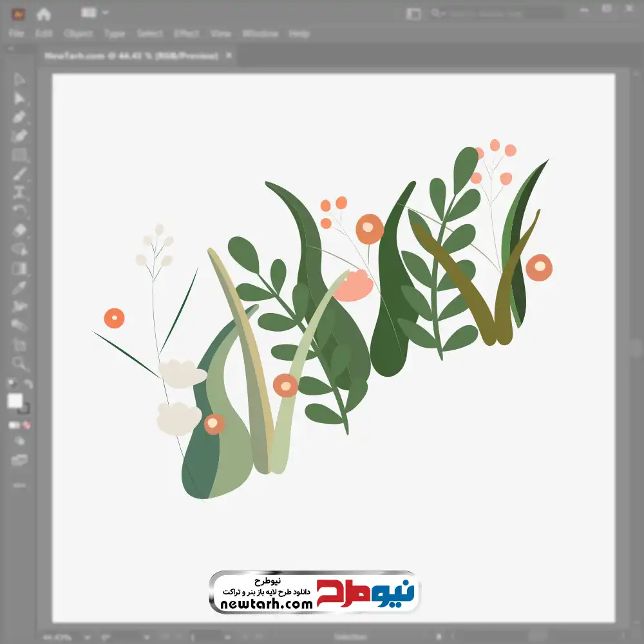Screen dimensions: 644x644
Task: Open the Object menu
Action: tap(78, 33)
